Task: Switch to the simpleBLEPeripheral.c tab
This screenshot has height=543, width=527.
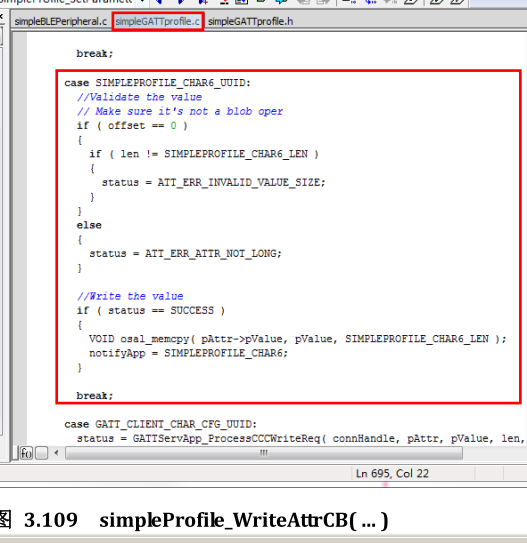Action: 60,21
